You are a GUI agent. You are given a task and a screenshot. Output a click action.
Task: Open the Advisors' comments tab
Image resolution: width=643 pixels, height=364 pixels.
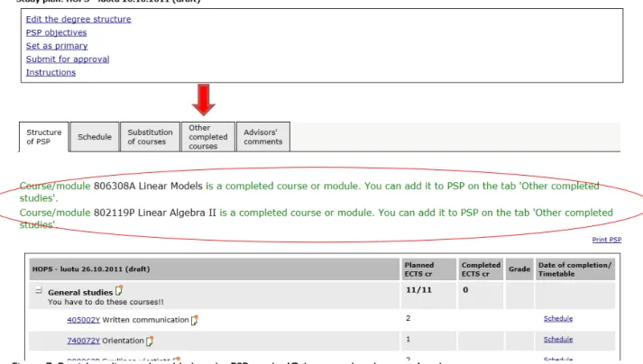click(x=263, y=137)
